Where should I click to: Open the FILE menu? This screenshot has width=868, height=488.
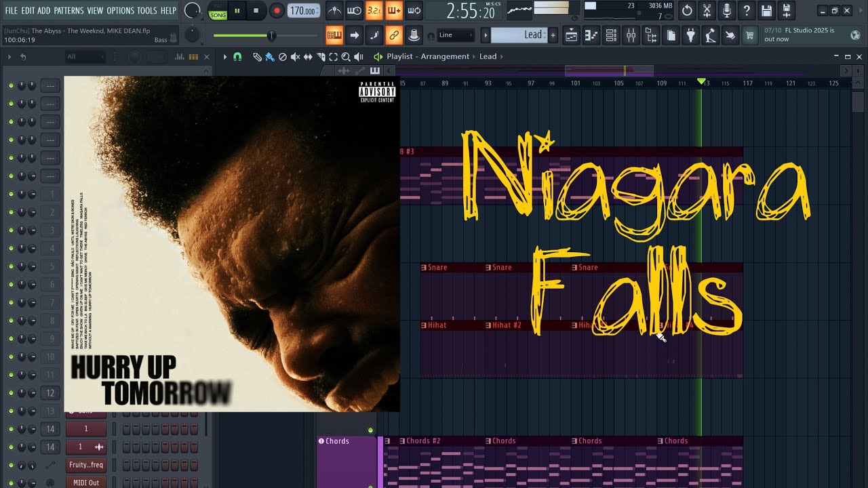(x=12, y=11)
